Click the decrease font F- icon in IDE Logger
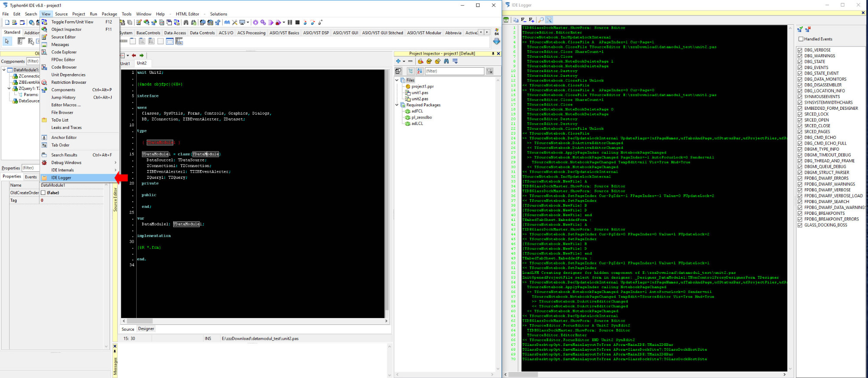 coord(523,20)
